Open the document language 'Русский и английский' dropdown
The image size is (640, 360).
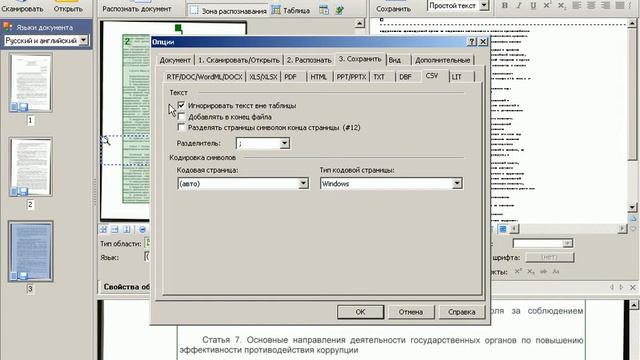(83, 40)
